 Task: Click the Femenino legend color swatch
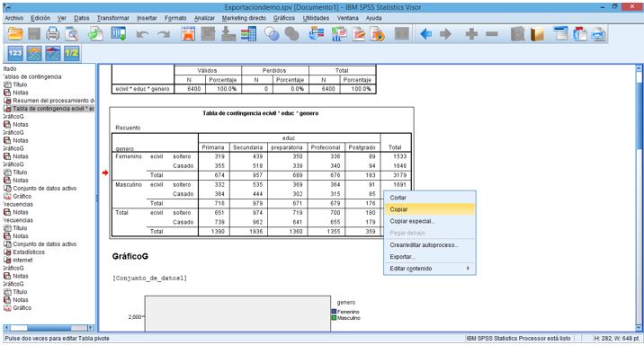coord(334,312)
